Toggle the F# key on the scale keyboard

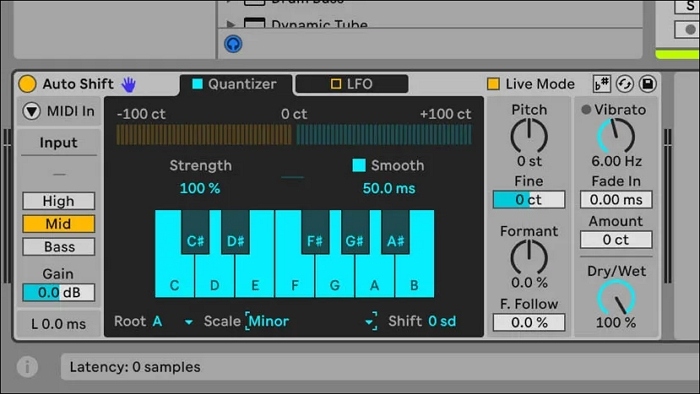(315, 232)
